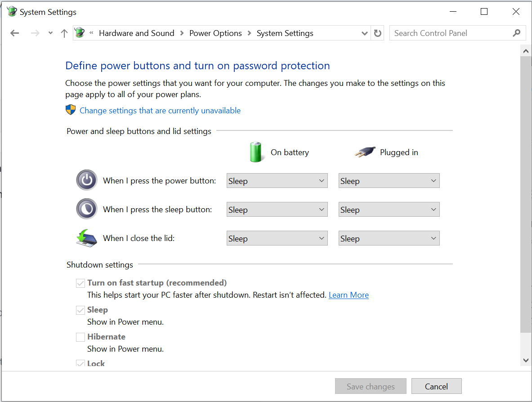
Task: Open Power Options breadcrumb
Action: pyautogui.click(x=215, y=33)
